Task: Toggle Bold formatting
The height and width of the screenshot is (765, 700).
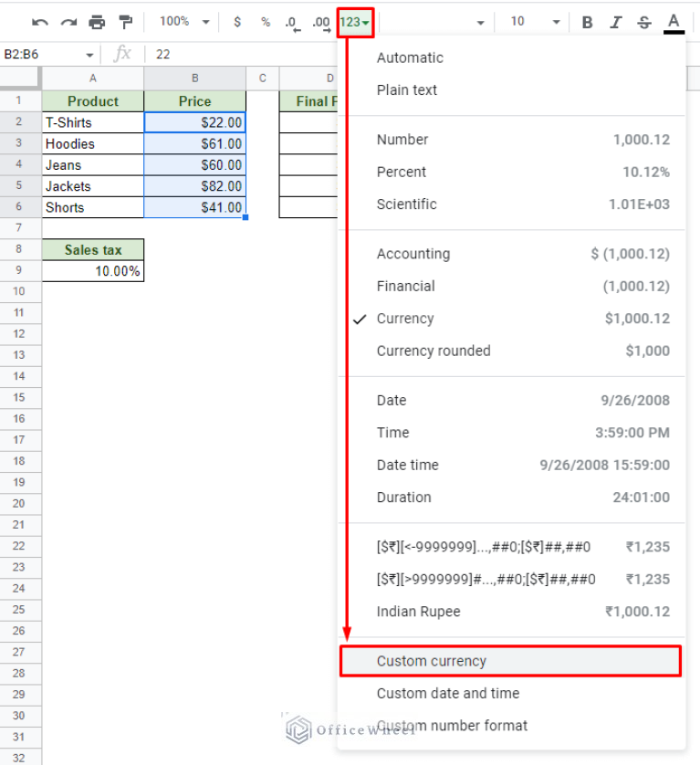Action: tap(587, 22)
